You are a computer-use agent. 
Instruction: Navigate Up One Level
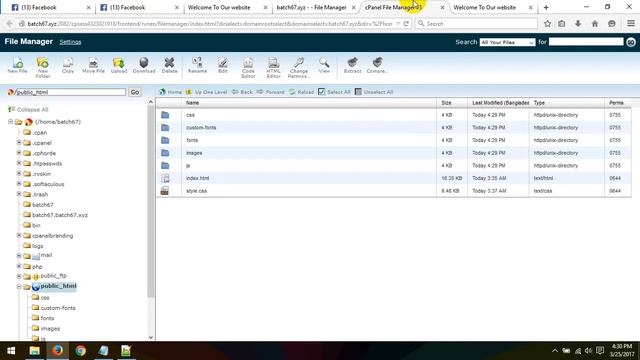207,92
